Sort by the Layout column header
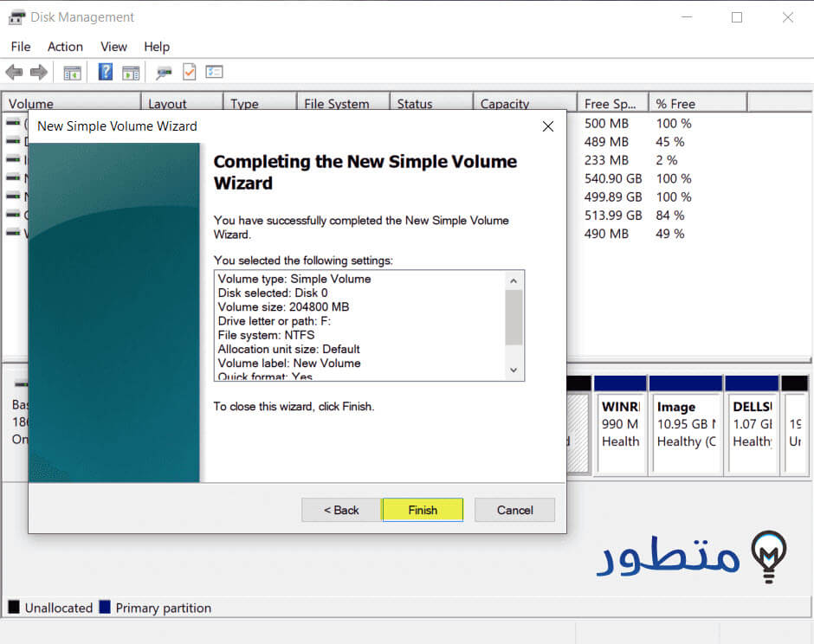This screenshot has height=644, width=814. coord(182,104)
